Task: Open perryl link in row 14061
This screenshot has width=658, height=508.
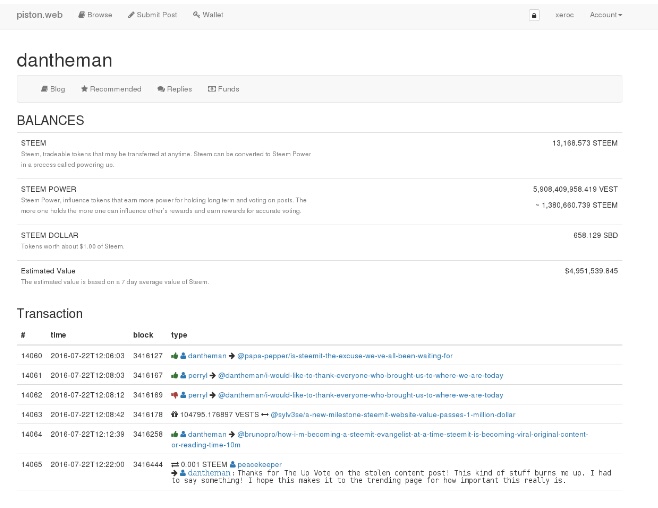Action: point(198,375)
